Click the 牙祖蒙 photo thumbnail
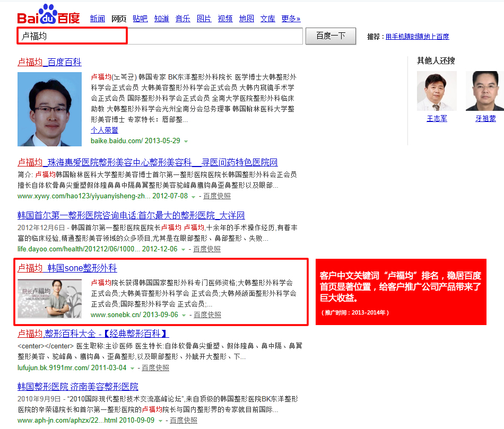This screenshot has height=429, width=504. click(x=485, y=91)
